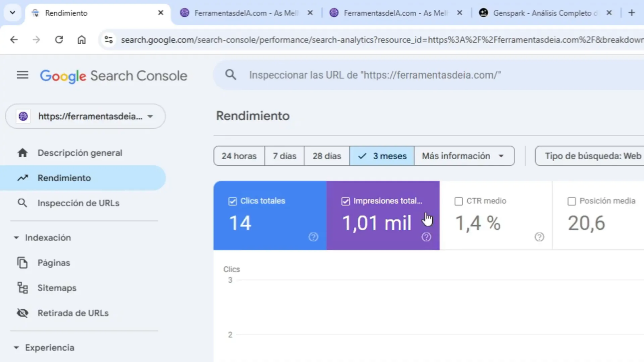This screenshot has height=362, width=644.
Task: Disable the Clics totales metric card
Action: 233,201
